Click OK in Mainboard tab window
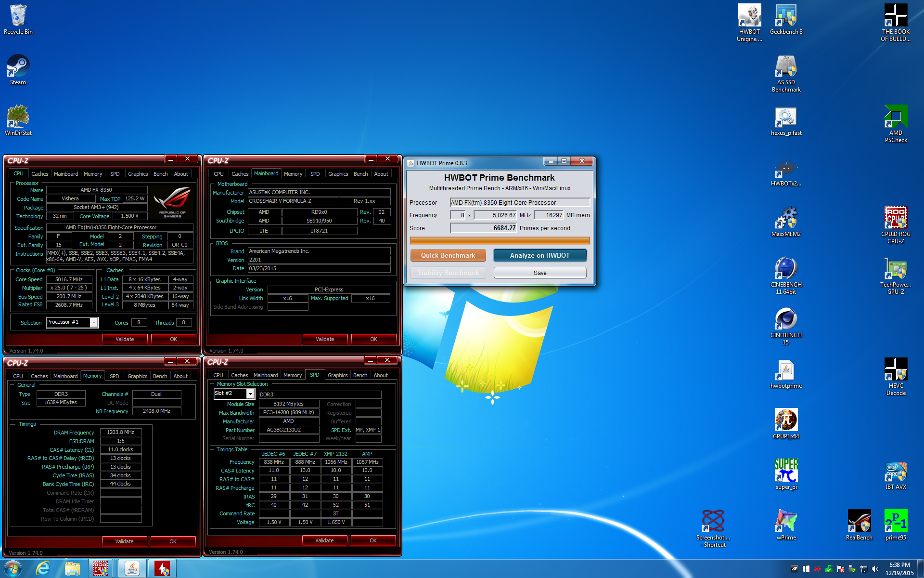Screen dimensions: 924x578 [373, 339]
